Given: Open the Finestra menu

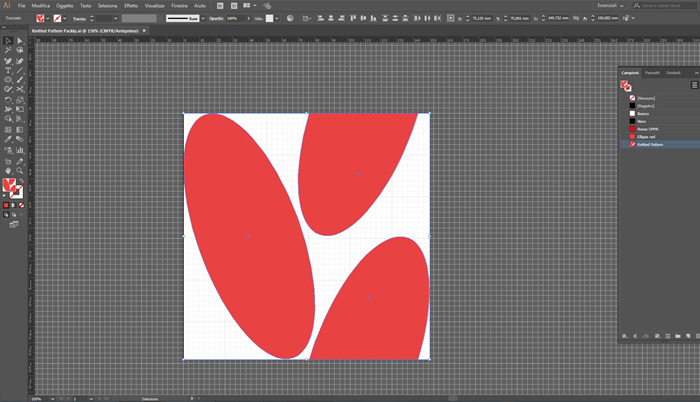Looking at the screenshot, I should pyautogui.click(x=179, y=6).
